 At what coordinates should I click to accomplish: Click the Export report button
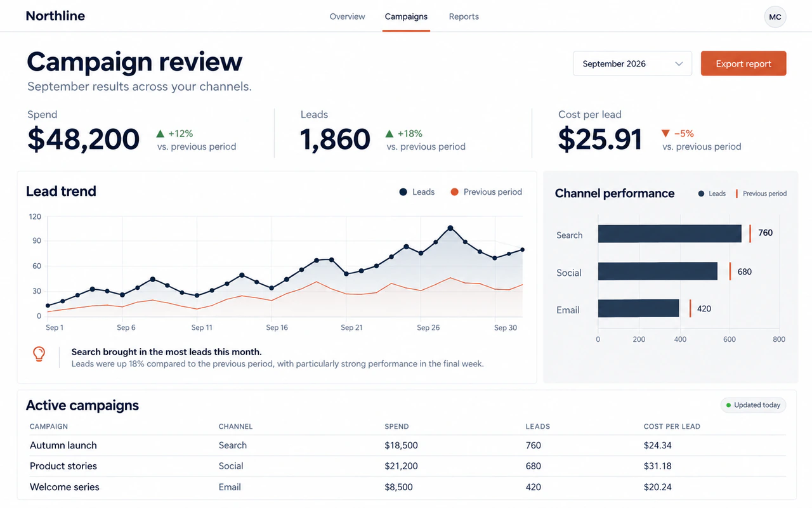coord(743,63)
